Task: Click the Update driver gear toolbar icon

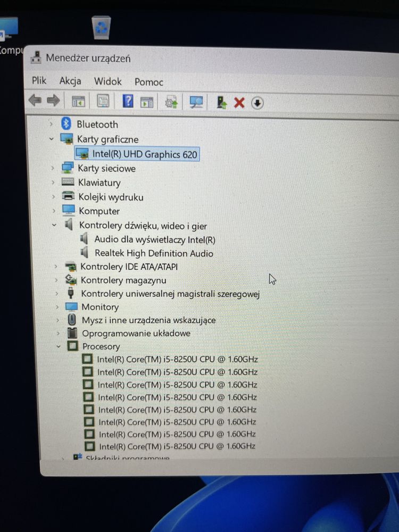Action: [x=171, y=102]
